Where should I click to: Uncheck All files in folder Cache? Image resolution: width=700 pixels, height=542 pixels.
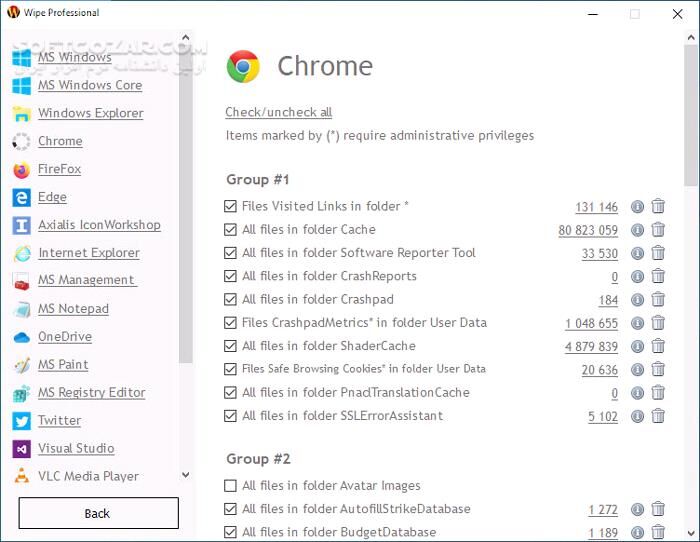232,230
